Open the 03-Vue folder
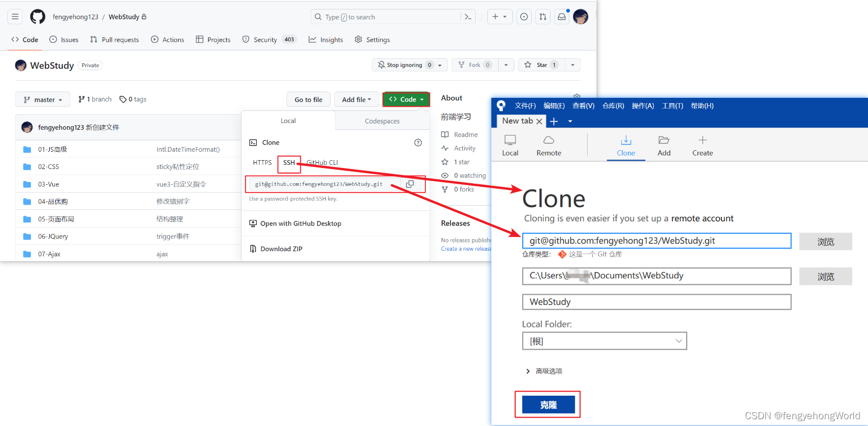Image resolution: width=868 pixels, height=426 pixels. coord(49,184)
